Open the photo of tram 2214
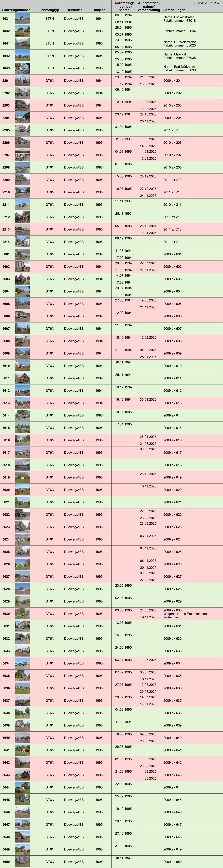This screenshot has height=868, width=223. point(22,242)
